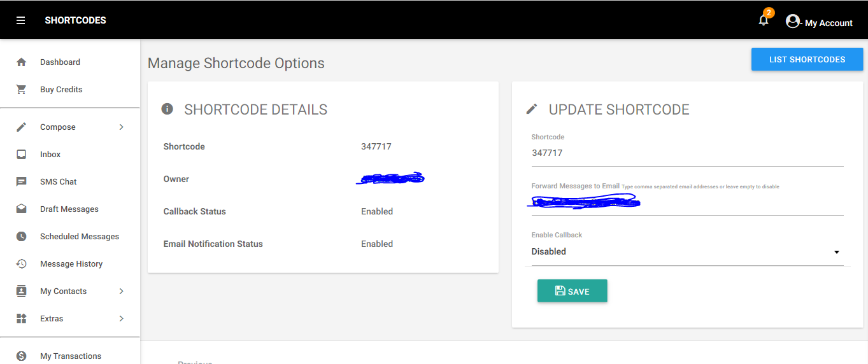868x364 pixels.
Task: Click the Inbox tray icon
Action: pyautogui.click(x=21, y=155)
